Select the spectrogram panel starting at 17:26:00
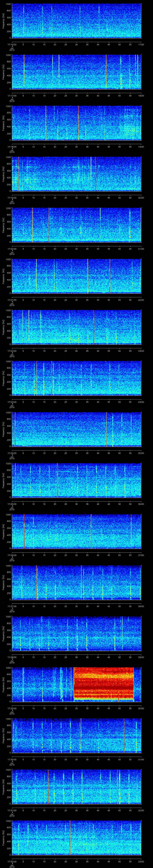 point(76,531)
